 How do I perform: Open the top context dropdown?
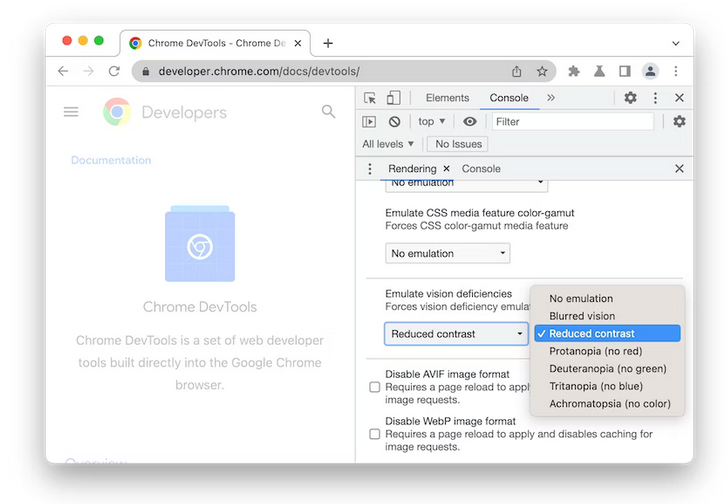(431, 122)
